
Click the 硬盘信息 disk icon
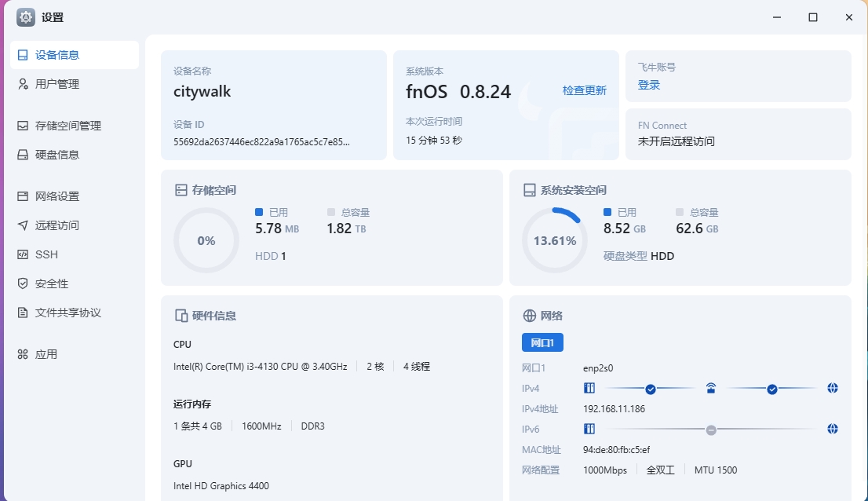[23, 155]
